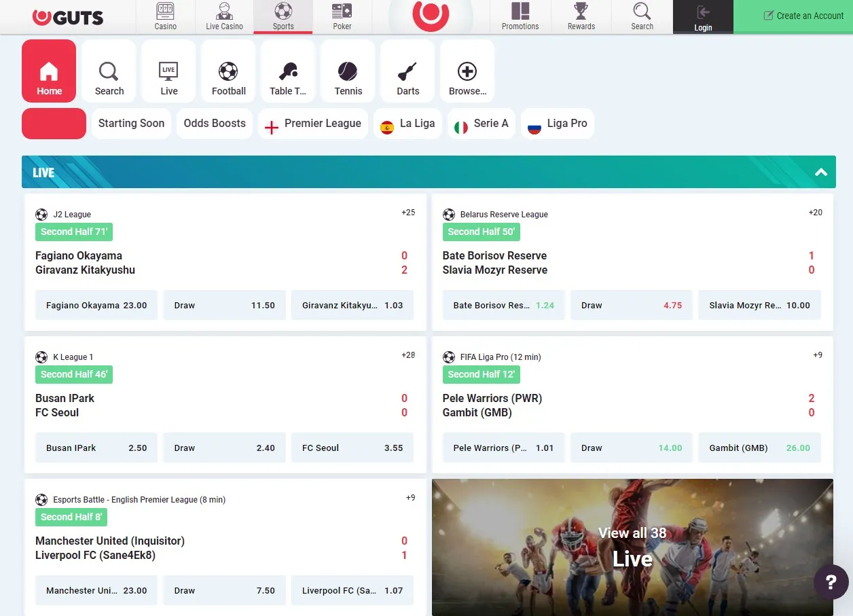This screenshot has width=853, height=616.
Task: Open the Tennis sport tile
Action: point(348,71)
